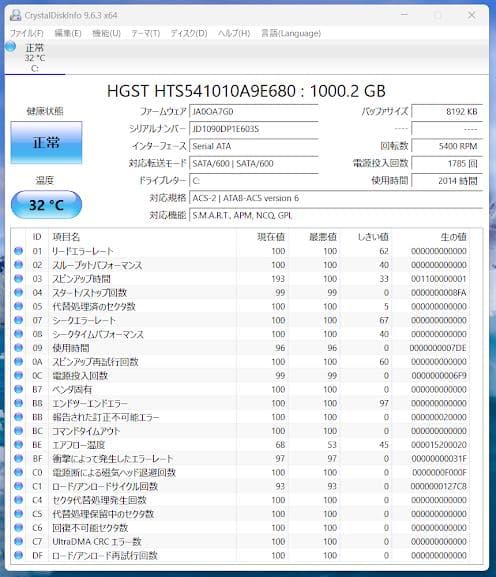Click the 対応規格 field ACS-2
The image size is (496, 577).
click(336, 198)
